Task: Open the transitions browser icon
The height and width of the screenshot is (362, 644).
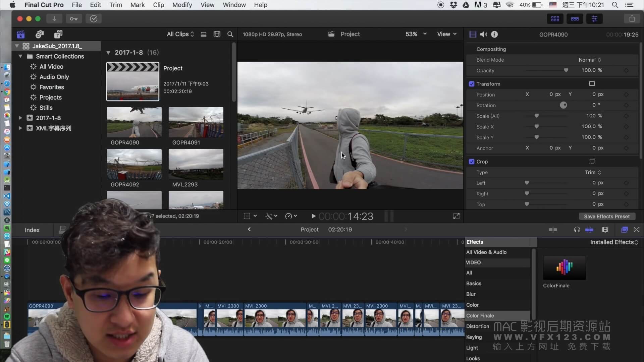Action: [x=636, y=230]
